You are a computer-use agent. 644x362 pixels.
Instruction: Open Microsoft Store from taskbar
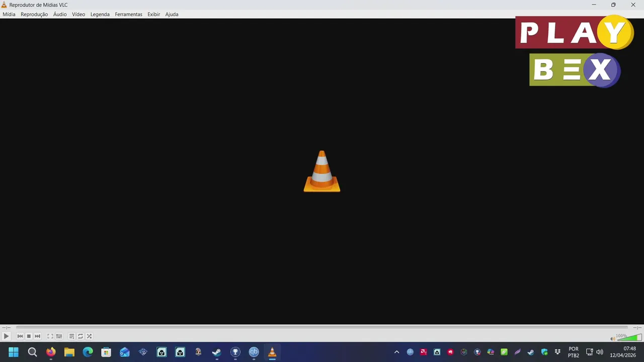106,352
